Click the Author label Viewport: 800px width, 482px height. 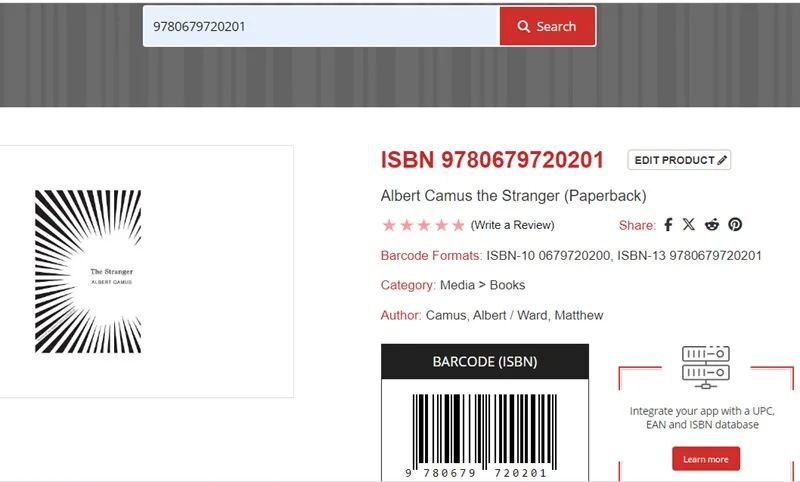pyautogui.click(x=401, y=315)
